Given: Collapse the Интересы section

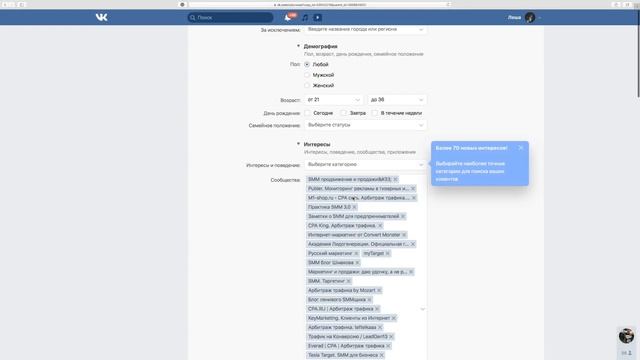Looking at the screenshot, I should (x=298, y=144).
